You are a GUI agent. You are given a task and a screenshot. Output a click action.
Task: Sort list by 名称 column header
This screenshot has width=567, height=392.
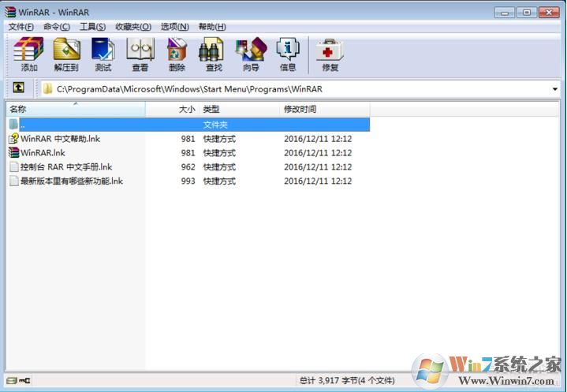75,110
